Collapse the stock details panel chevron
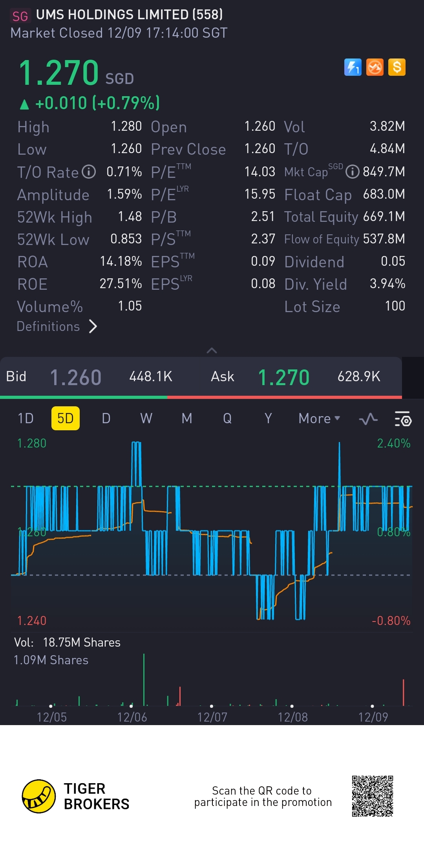The height and width of the screenshot is (868, 424). tap(212, 350)
